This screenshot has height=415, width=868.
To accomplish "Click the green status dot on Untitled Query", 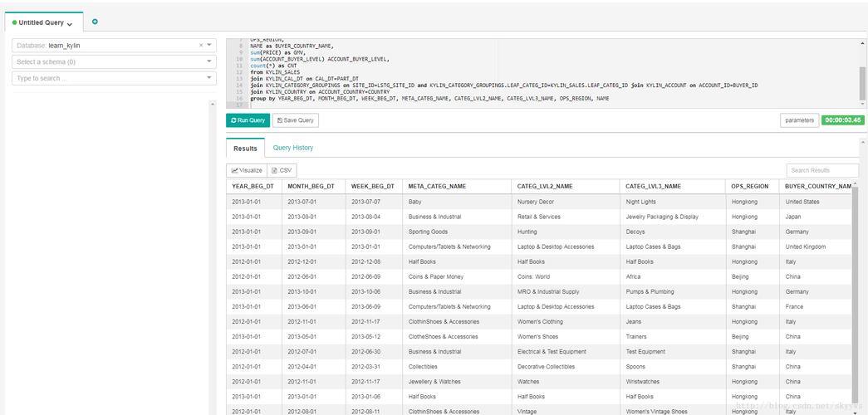I will pos(14,23).
